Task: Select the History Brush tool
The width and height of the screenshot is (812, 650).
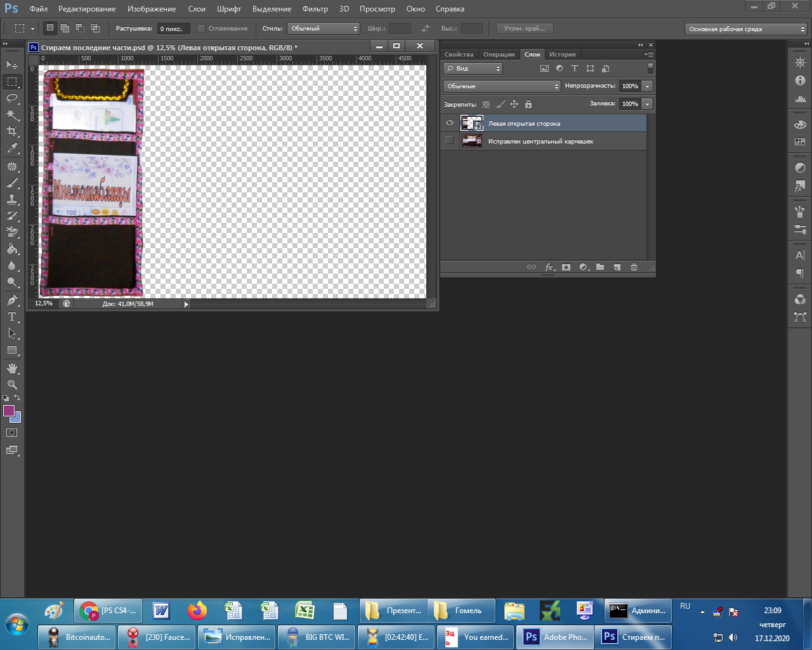Action: pyautogui.click(x=12, y=216)
